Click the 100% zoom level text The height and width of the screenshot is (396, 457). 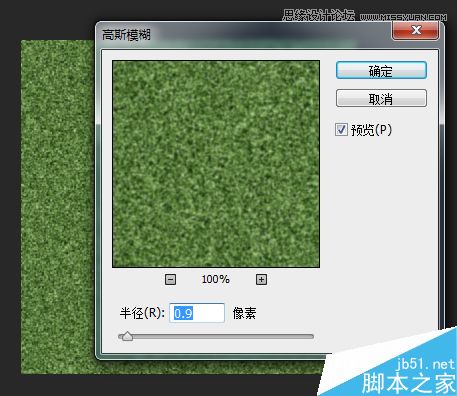tap(215, 279)
